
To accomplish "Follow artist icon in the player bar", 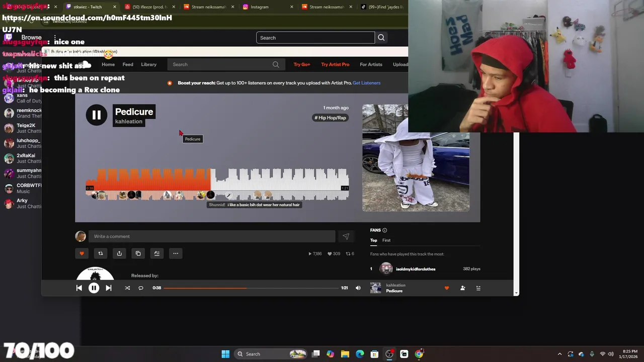I will [x=462, y=288].
